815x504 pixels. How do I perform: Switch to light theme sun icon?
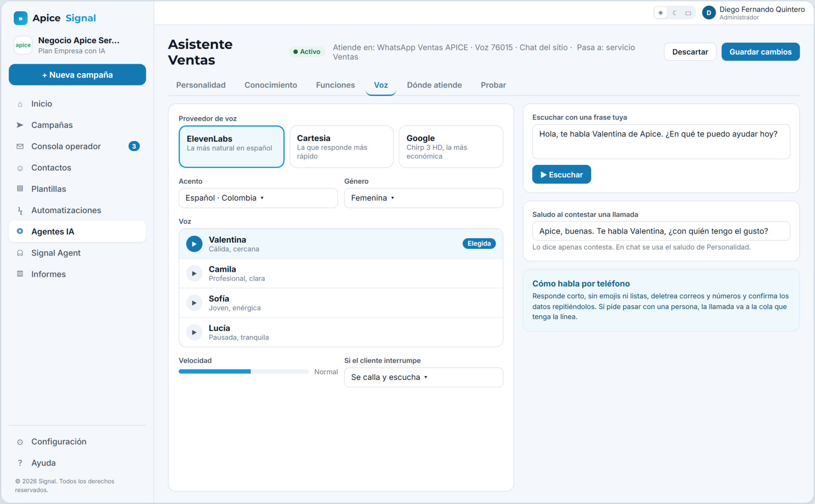click(661, 13)
